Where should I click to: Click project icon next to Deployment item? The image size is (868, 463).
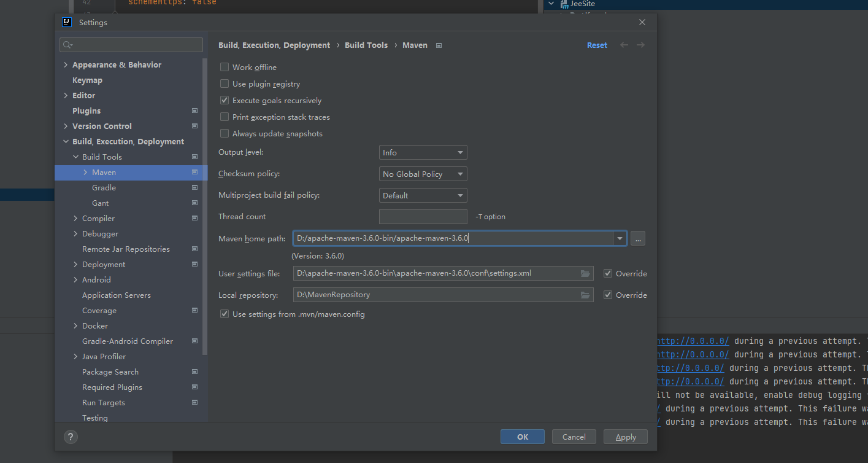[194, 265]
